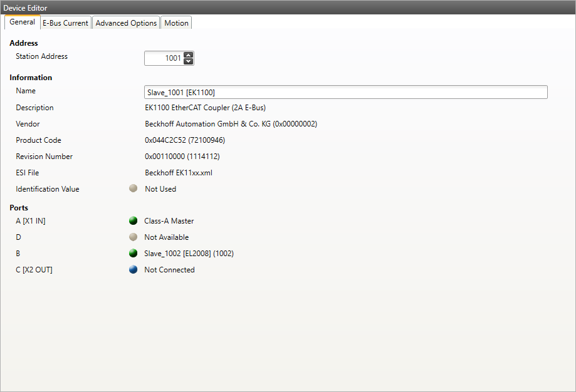Click the Station Address value field

[164, 58]
